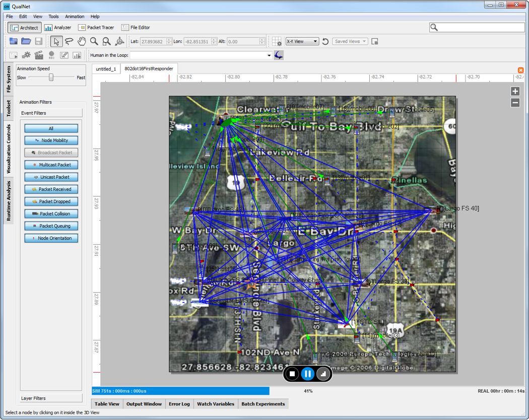529x420 pixels.
Task: Pause the running simulation
Action: click(307, 374)
